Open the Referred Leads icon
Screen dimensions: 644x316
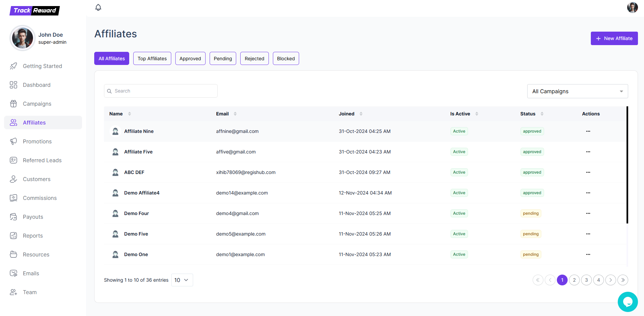[13, 160]
